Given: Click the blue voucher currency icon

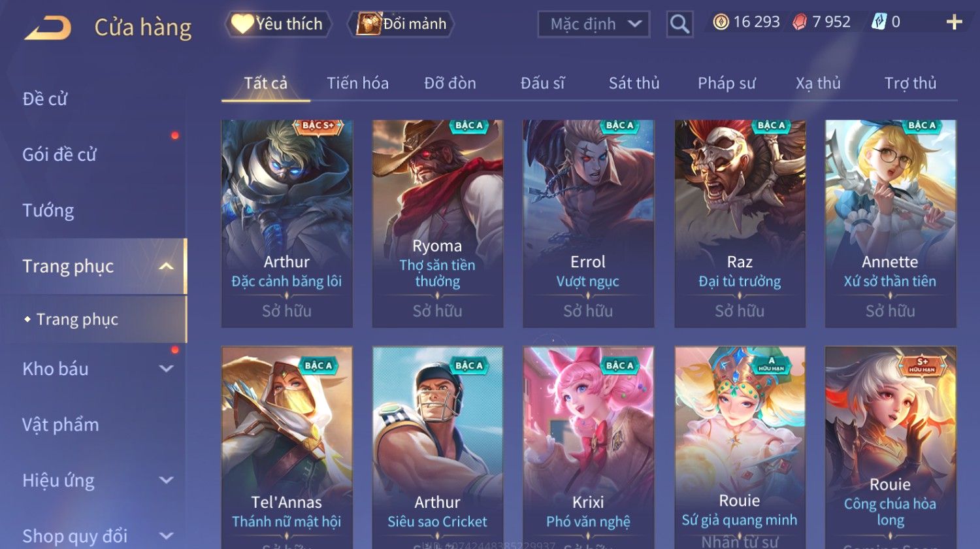Looking at the screenshot, I should coord(879,22).
